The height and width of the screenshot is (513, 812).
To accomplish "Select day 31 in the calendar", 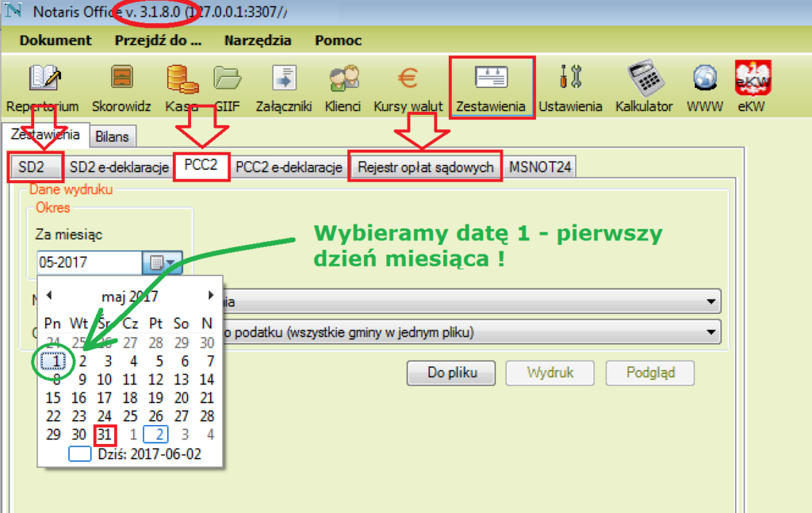I will pyautogui.click(x=105, y=435).
